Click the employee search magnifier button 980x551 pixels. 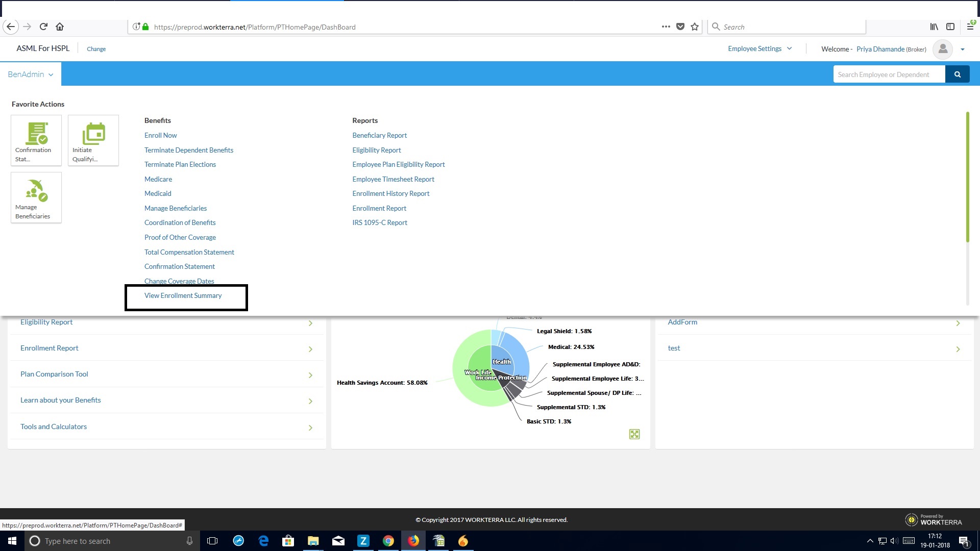[957, 74]
